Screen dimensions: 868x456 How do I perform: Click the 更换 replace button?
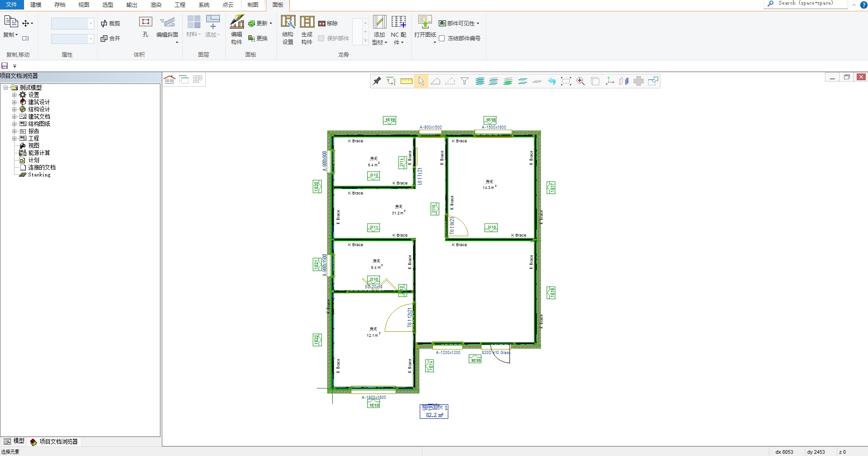pos(258,39)
